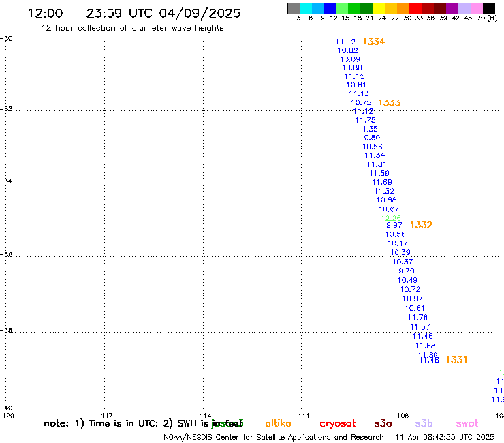Screen dimensions: 504x443
Task: Click the wave height reading 11.57
Action: click(420, 327)
